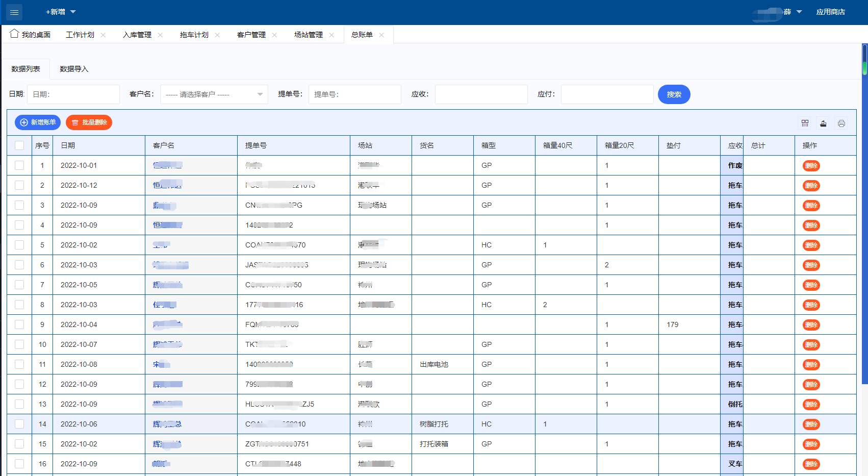Close the 场站管理 tab
The height and width of the screenshot is (476, 868).
331,35
